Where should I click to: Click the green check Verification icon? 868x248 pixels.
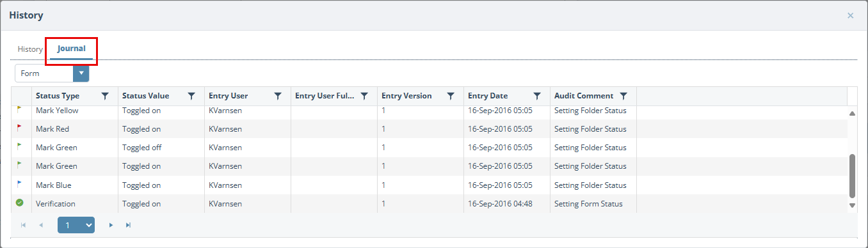(x=19, y=203)
